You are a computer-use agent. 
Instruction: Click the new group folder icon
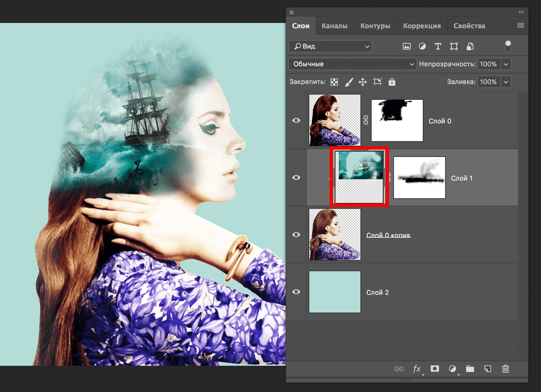pyautogui.click(x=470, y=369)
